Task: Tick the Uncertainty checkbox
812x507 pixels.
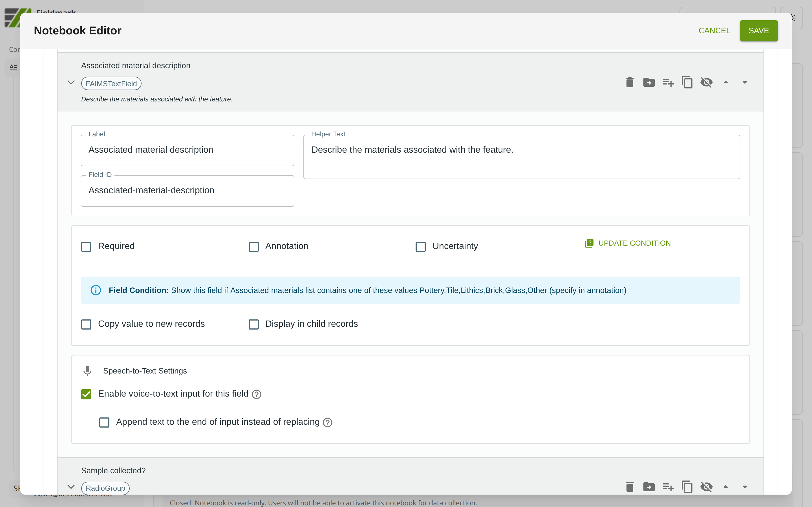Action: pyautogui.click(x=420, y=247)
